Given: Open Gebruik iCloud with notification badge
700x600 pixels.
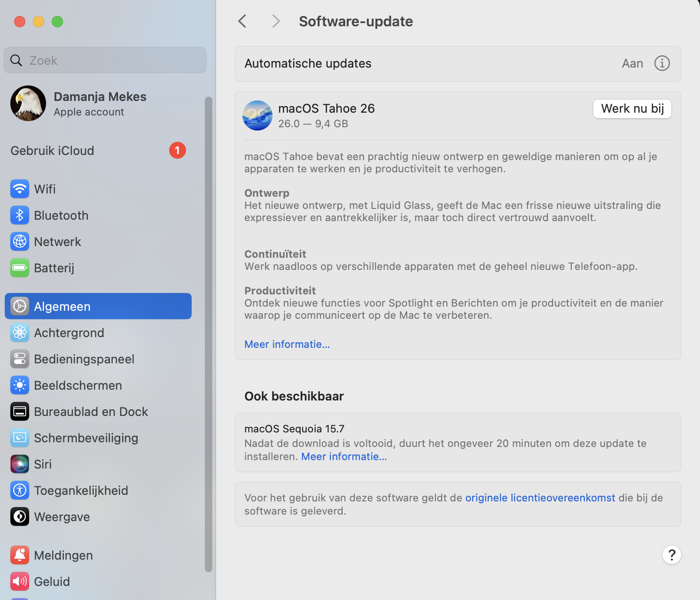Looking at the screenshot, I should tap(52, 150).
